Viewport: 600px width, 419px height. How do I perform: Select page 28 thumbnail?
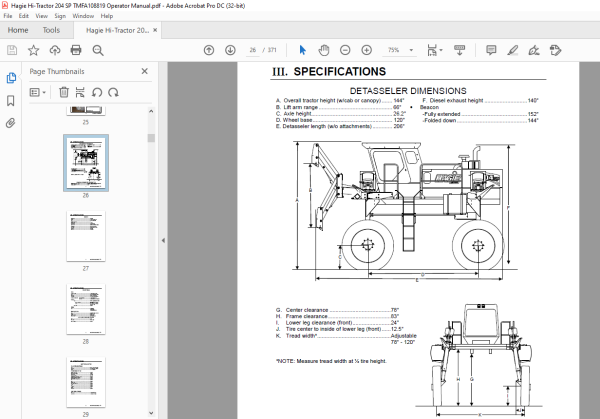86,309
